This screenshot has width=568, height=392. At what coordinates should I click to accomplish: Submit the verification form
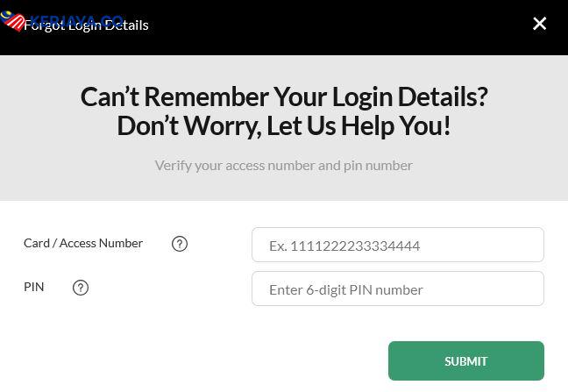click(x=465, y=360)
